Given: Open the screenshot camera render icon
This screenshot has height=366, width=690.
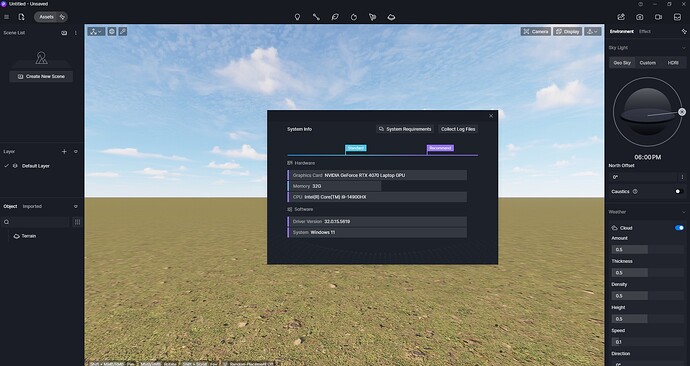Looking at the screenshot, I should [x=639, y=17].
